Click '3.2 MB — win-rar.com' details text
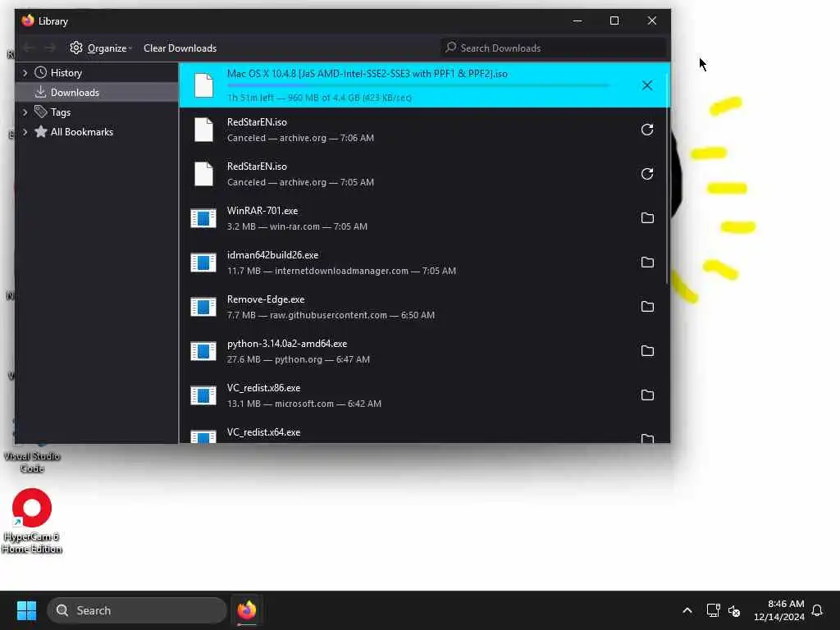Viewport: 840px width, 630px height. (297, 226)
